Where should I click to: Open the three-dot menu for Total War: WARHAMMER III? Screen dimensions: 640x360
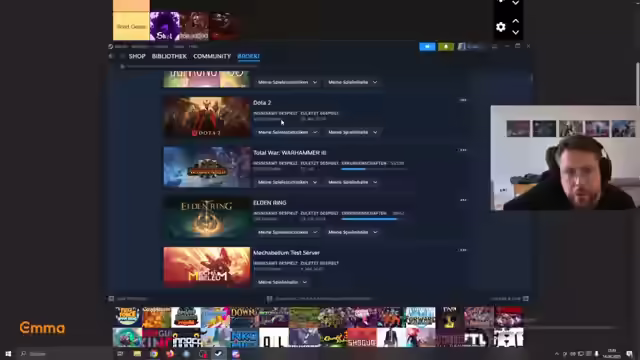point(463,150)
